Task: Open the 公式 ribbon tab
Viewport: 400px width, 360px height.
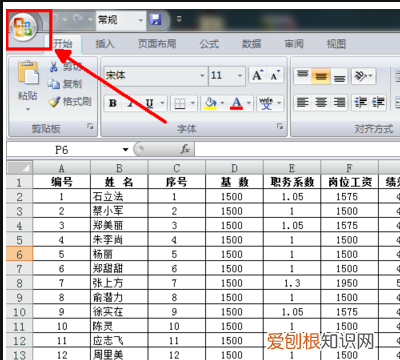Action: [209, 44]
